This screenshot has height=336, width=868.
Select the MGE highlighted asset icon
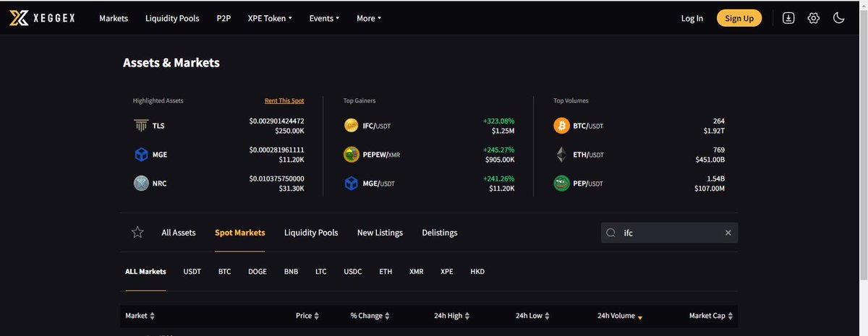[x=141, y=155]
